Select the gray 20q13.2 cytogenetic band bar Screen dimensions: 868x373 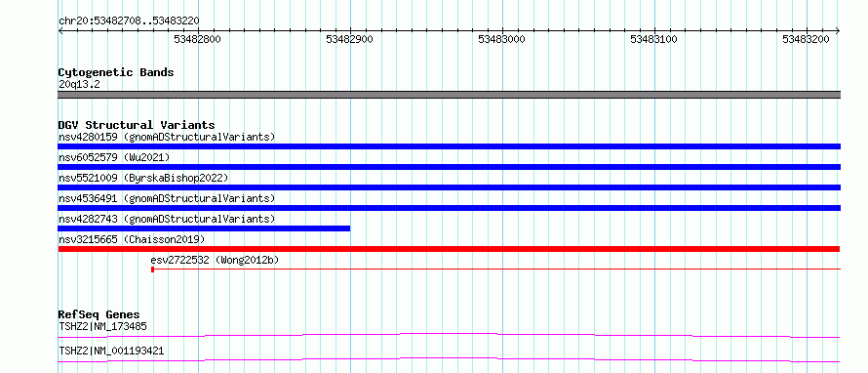[449, 95]
